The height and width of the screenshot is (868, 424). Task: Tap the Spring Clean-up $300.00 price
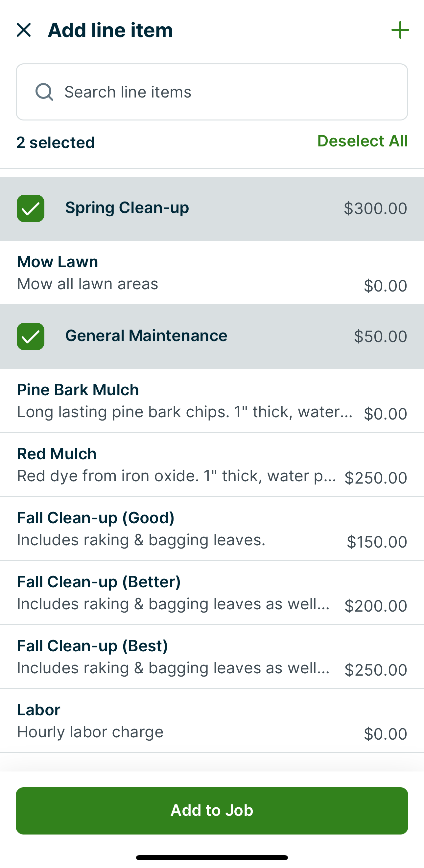[375, 208]
